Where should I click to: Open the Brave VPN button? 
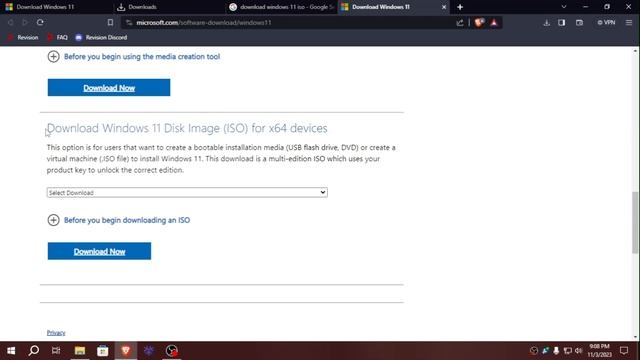[x=607, y=22]
